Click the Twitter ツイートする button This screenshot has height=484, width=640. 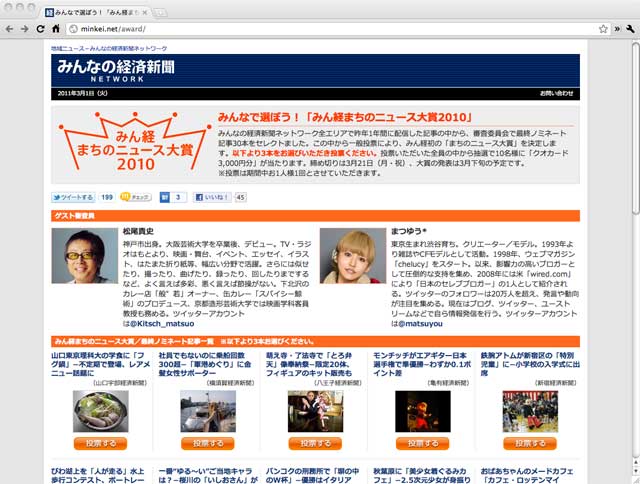(x=73, y=198)
